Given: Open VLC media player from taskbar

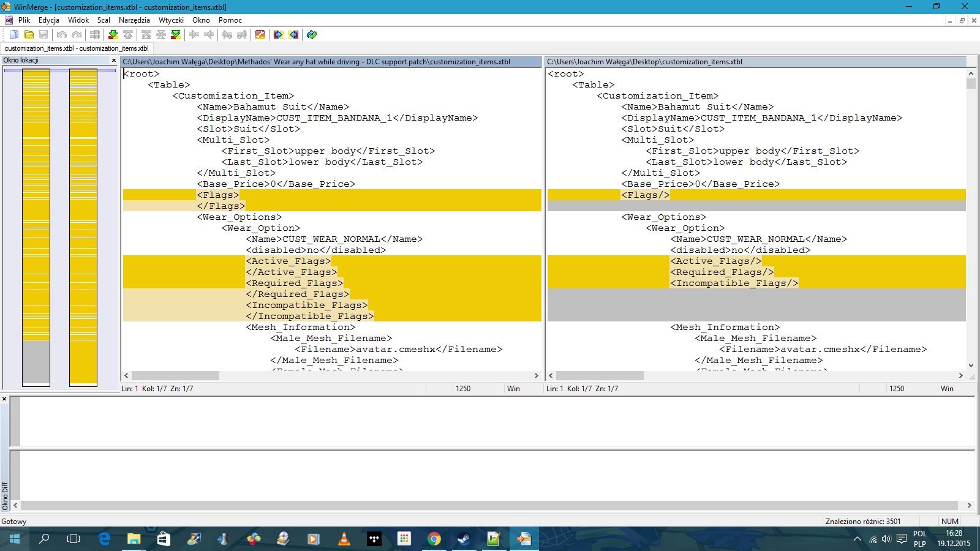Looking at the screenshot, I should click(344, 539).
